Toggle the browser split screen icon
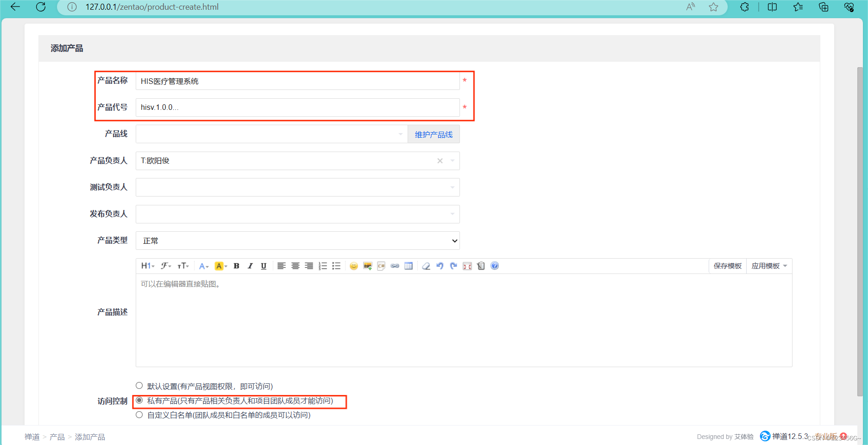This screenshot has width=868, height=445. [x=772, y=7]
